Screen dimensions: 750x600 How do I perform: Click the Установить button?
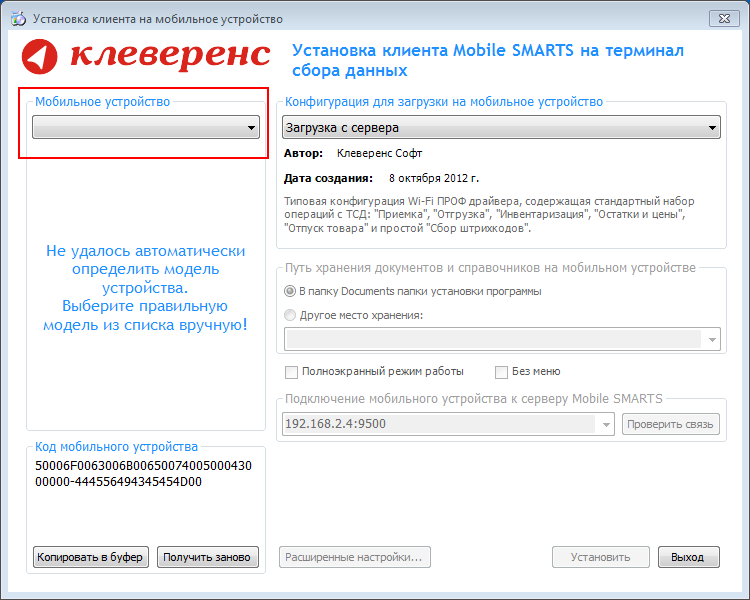pos(601,557)
